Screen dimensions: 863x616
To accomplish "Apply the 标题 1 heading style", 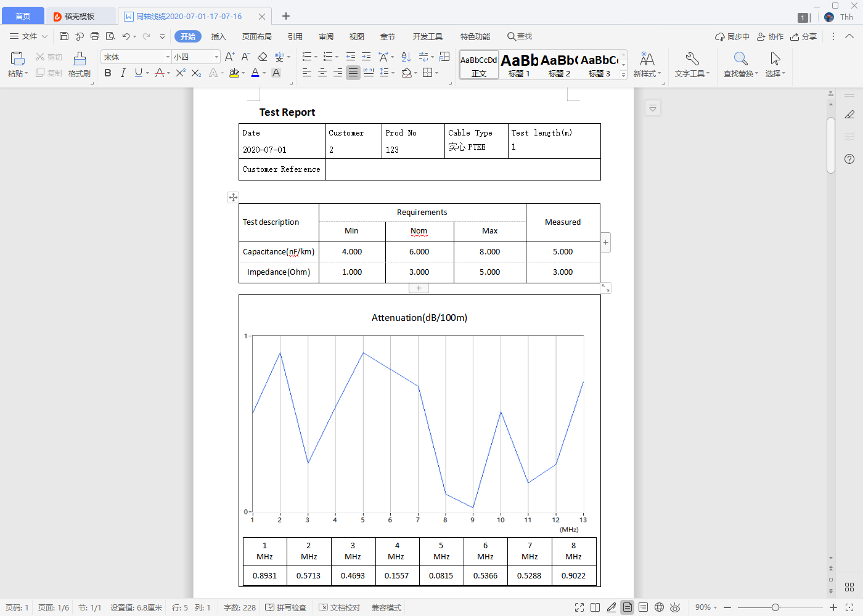I will coord(519,65).
